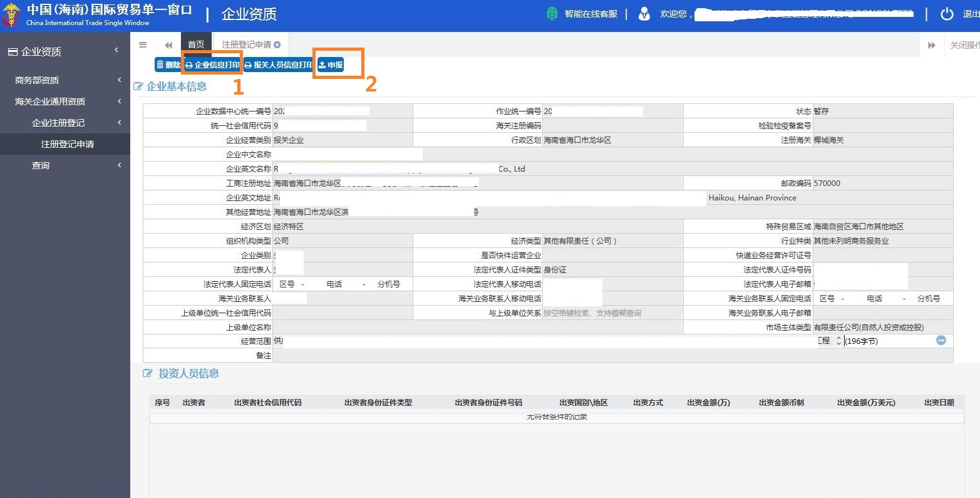Open the 智能在线客服 robot icon
This screenshot has height=498, width=980.
coord(552,14)
